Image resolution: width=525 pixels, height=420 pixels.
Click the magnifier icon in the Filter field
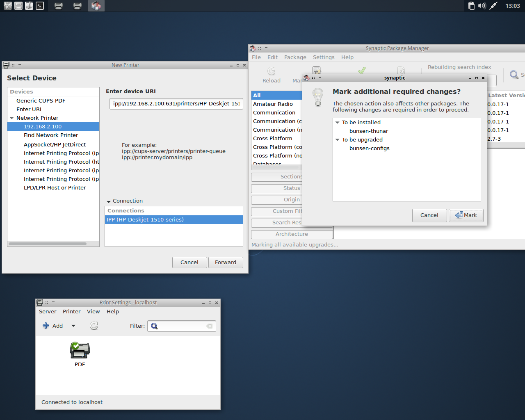(154, 326)
